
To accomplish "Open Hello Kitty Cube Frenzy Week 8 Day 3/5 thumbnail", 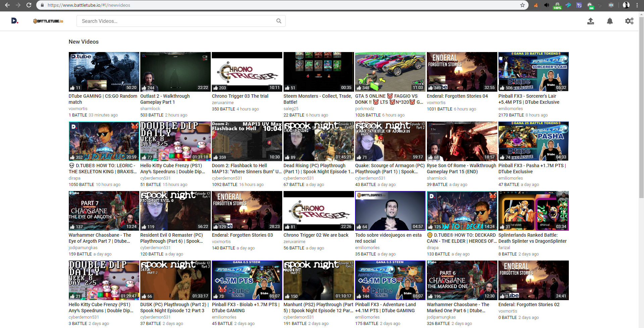I will pyautogui.click(x=176, y=141).
